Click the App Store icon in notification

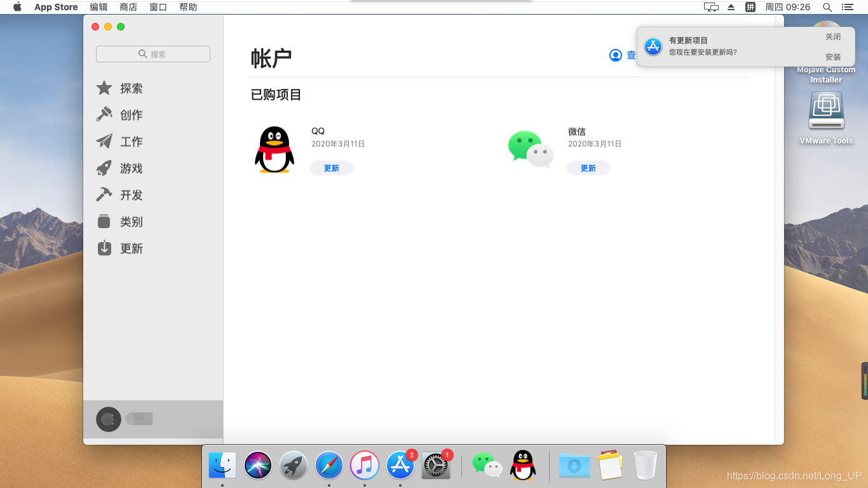pos(653,46)
